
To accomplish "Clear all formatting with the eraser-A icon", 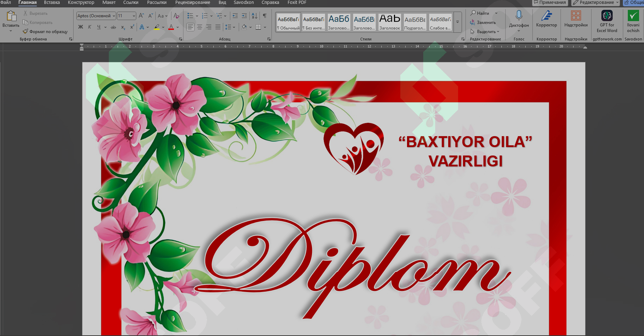I will tap(176, 16).
